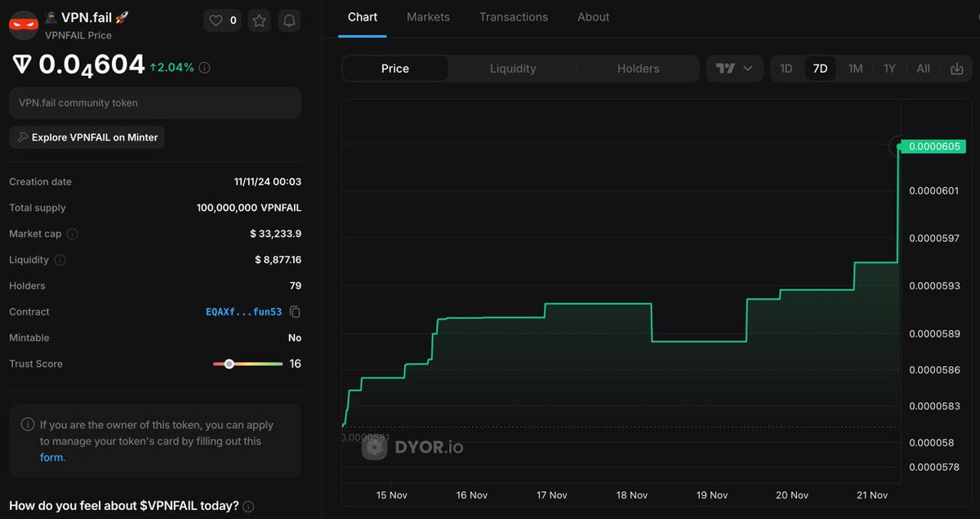Image resolution: width=980 pixels, height=519 pixels.
Task: Click the 21 Nov date label
Action: pyautogui.click(x=872, y=495)
